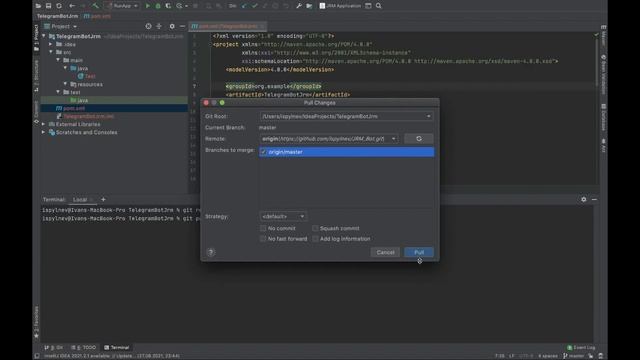Open settings wrench icon in toolbar
Image resolution: width=640 pixels, height=360 pixels.
click(x=299, y=6)
